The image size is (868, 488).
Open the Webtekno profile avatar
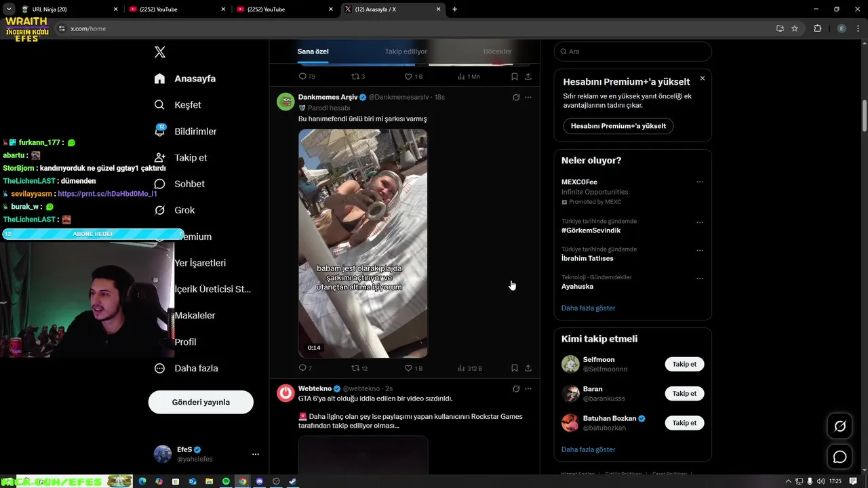pos(285,393)
